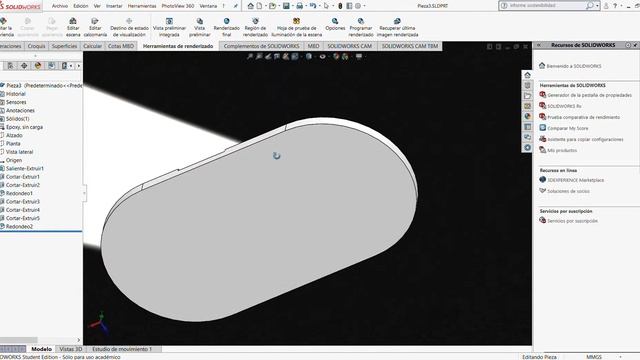The width and height of the screenshot is (640, 360).
Task: Click Zoom to fit in view toolbar
Action: (250, 56)
